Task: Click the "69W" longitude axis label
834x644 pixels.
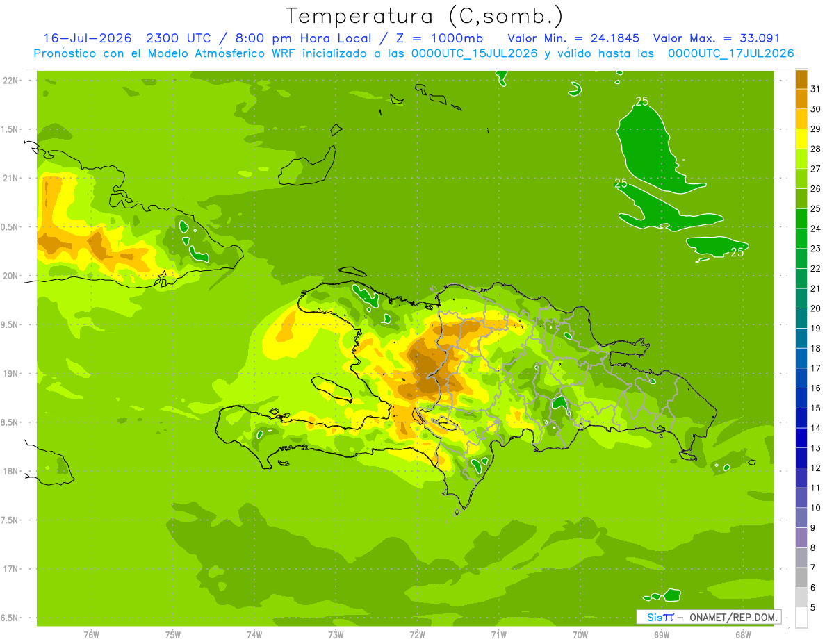Action: pos(662,635)
